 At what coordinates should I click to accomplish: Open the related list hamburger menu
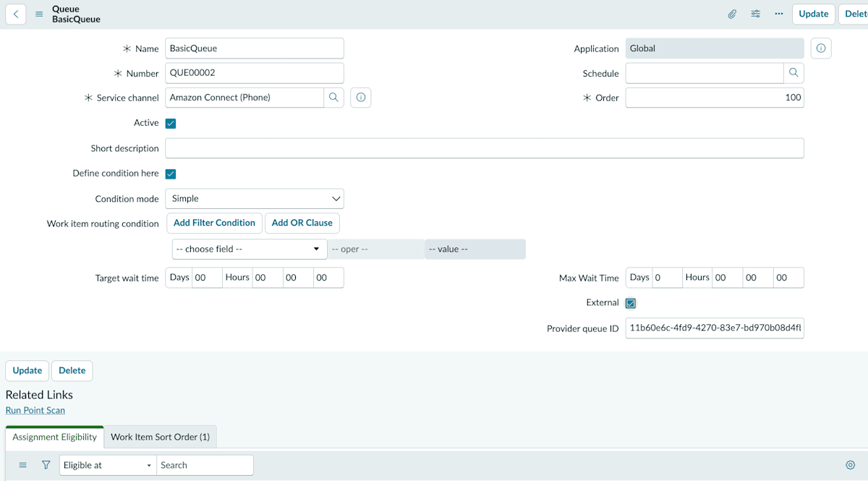pyautogui.click(x=22, y=465)
